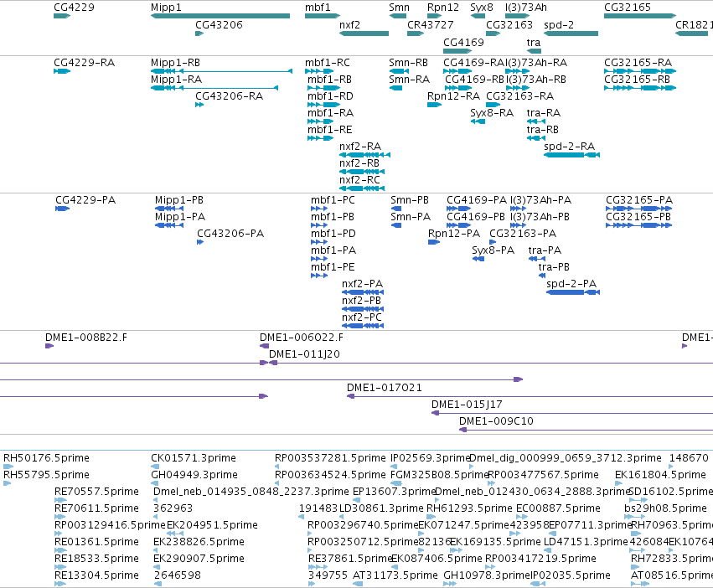Select the CK01571.3prime EST label

point(194,458)
